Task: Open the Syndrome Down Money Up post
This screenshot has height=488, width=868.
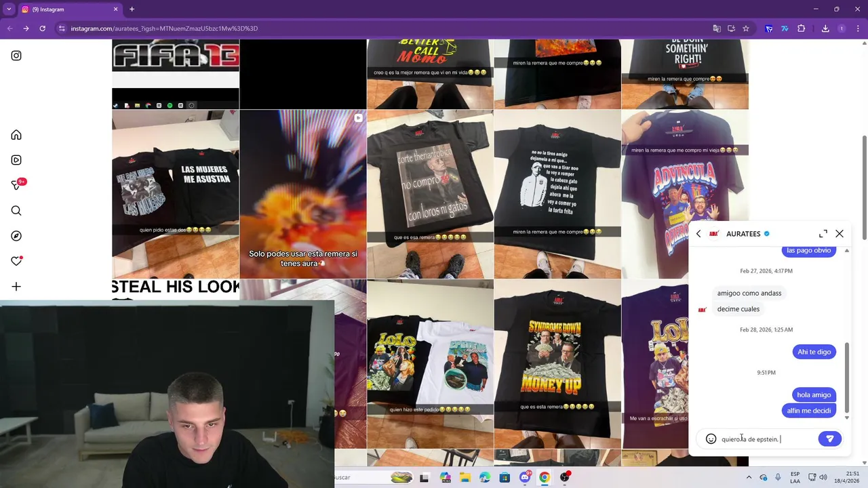Action: point(557,364)
